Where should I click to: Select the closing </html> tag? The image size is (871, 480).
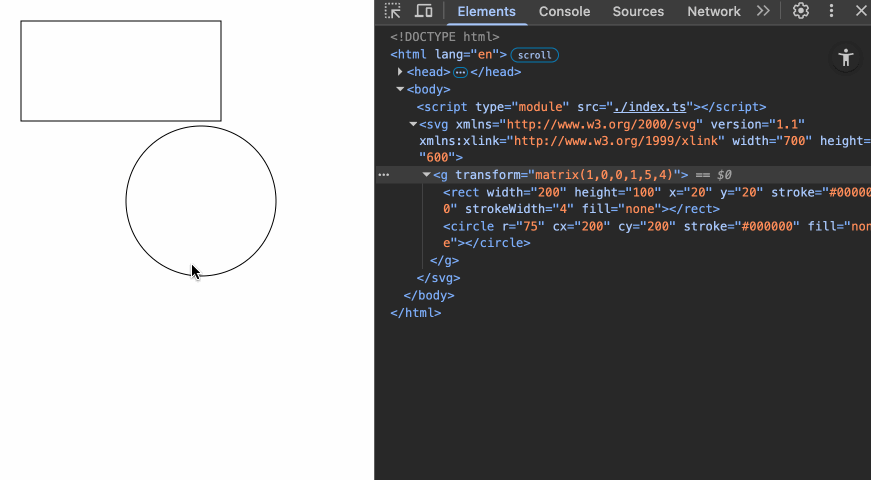416,313
